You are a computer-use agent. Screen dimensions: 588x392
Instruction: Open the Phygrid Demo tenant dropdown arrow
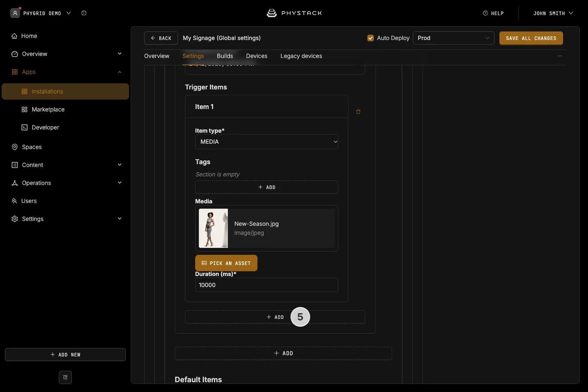pos(69,13)
